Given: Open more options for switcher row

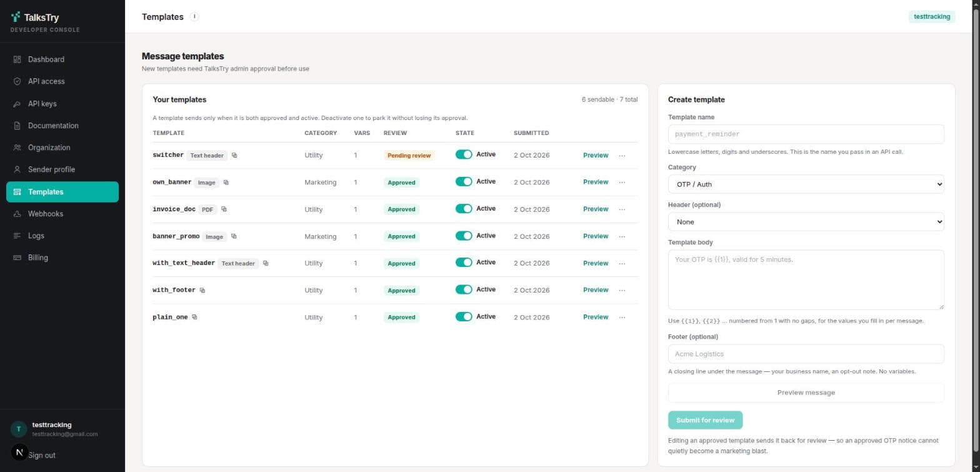Looking at the screenshot, I should [x=622, y=156].
